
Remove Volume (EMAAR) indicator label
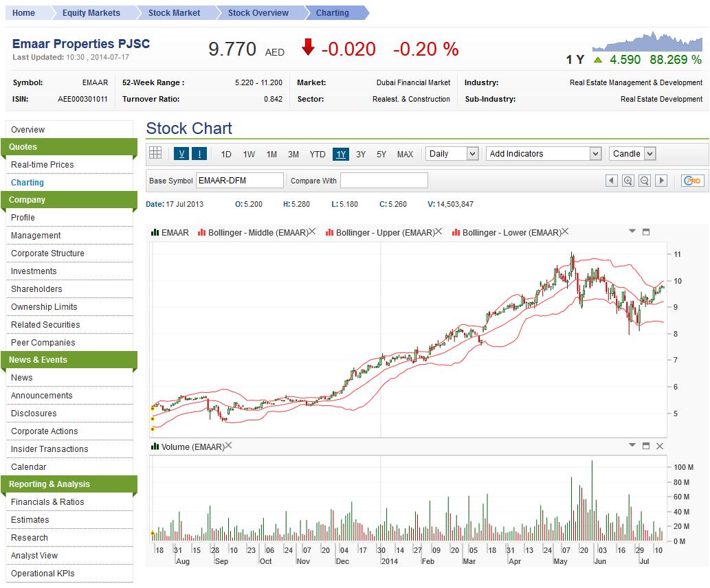(x=229, y=446)
